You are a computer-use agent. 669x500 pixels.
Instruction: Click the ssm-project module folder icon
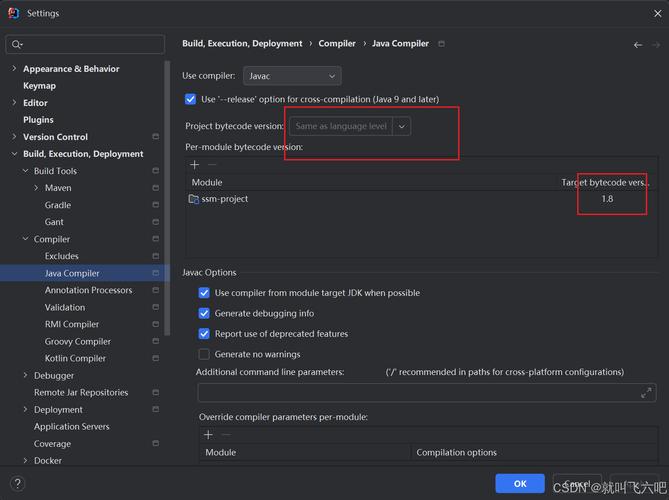point(194,199)
